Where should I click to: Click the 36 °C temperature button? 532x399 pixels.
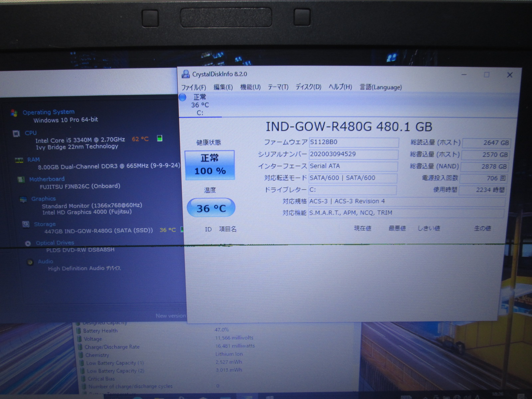point(211,208)
